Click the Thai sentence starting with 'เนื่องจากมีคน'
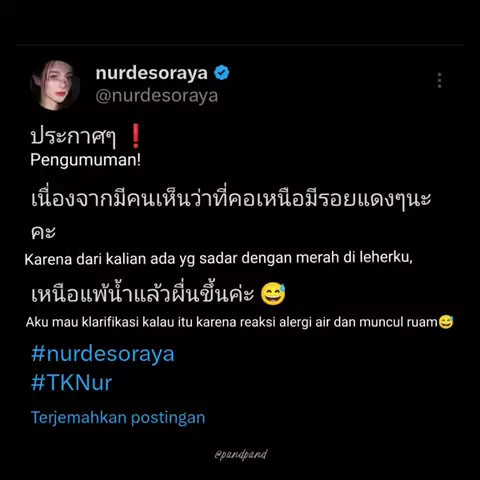The image size is (480, 480). 231,199
